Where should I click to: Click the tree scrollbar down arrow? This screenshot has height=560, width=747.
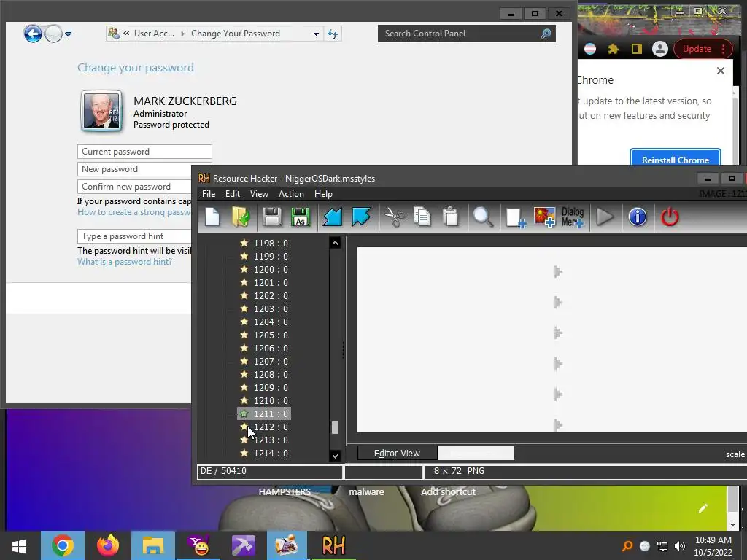[335, 456]
